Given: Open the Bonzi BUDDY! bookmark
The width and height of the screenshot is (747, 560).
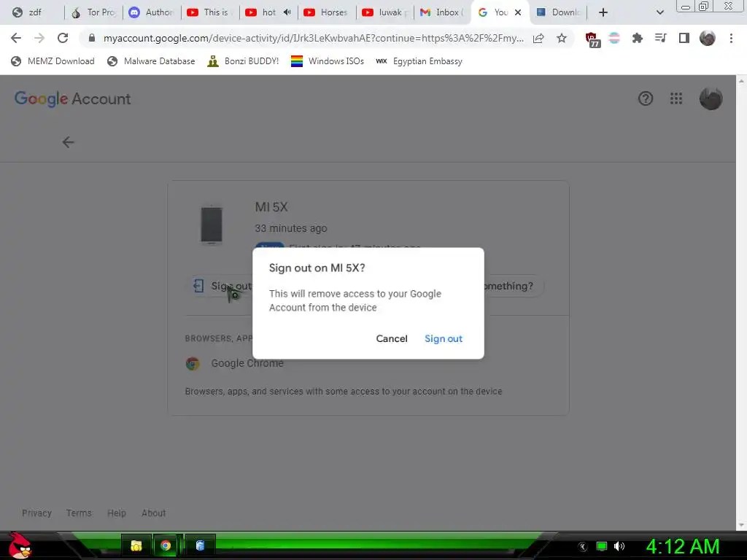Looking at the screenshot, I should (244, 61).
